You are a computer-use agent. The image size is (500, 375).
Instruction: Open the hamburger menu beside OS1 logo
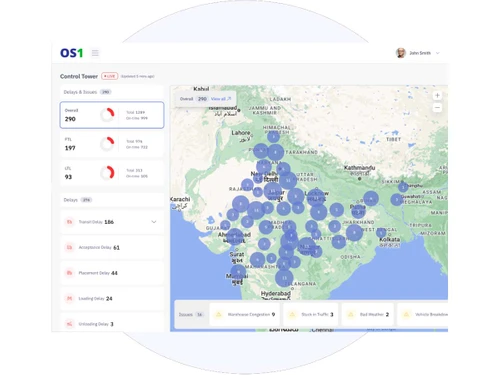[x=95, y=53]
